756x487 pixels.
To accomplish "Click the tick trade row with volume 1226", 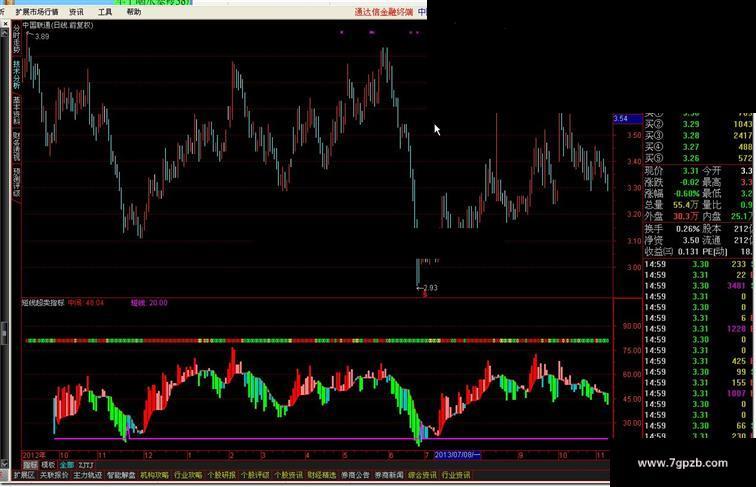I will coord(699,329).
